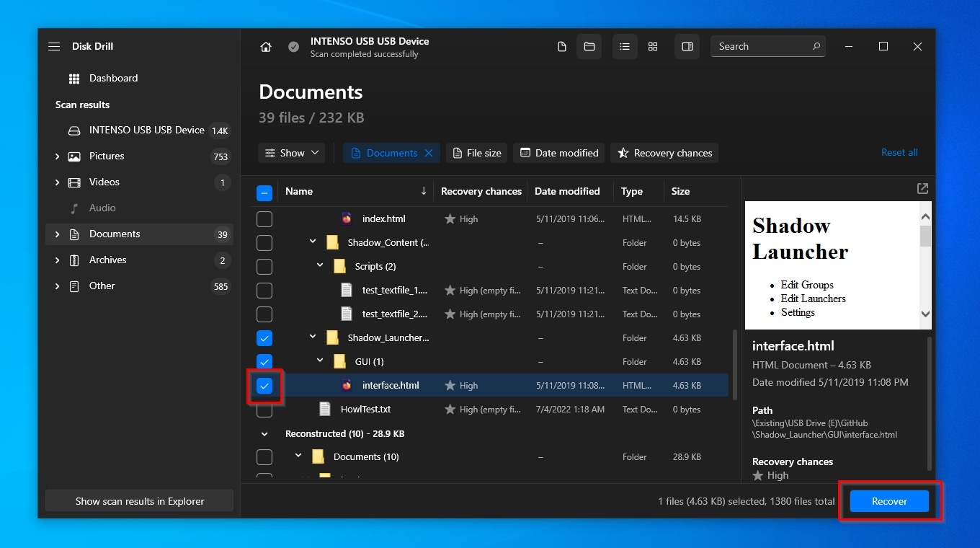Collapse the Shadow_Content folder
Viewport: 980px width, 548px height.
click(313, 242)
